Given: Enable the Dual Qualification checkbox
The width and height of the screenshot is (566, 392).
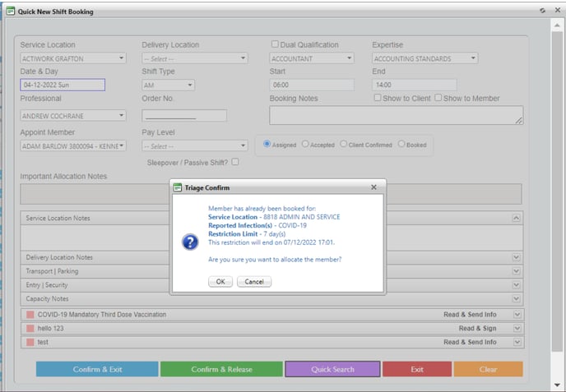Looking at the screenshot, I should tap(275, 44).
